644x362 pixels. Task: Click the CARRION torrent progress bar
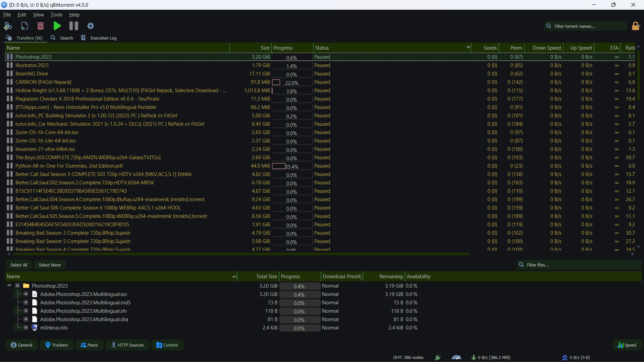291,82
